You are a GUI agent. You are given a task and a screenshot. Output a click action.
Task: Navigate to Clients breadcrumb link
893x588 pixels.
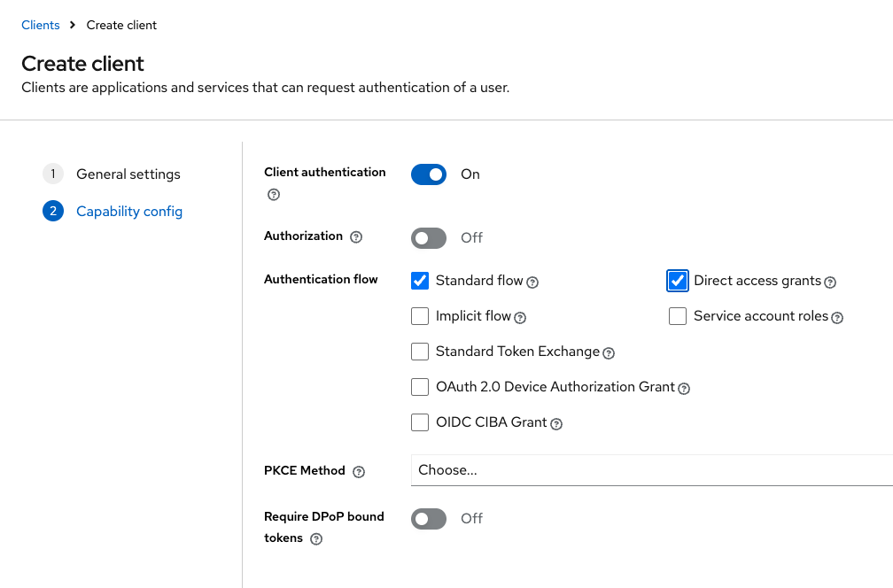[x=41, y=25]
